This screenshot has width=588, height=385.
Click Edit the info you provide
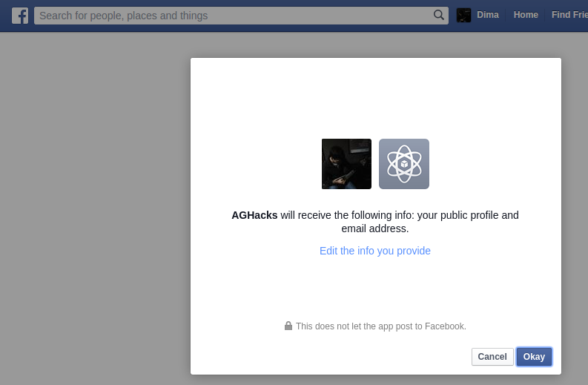(375, 251)
